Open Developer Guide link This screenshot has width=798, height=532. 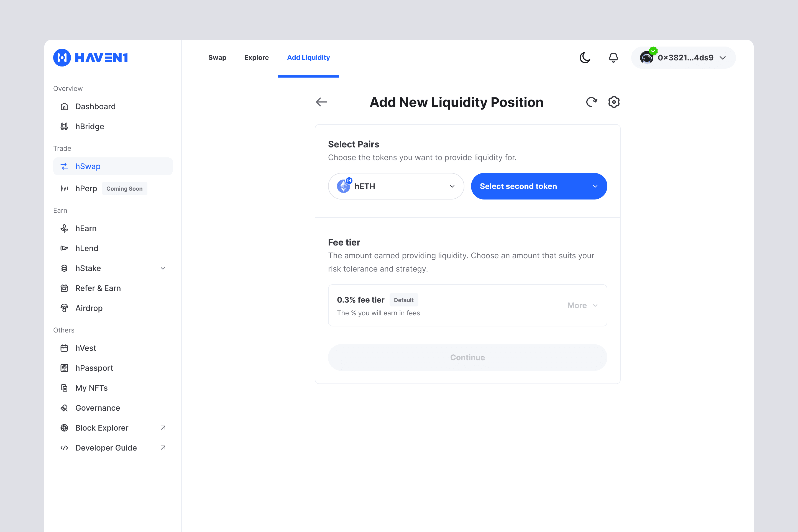(106, 447)
